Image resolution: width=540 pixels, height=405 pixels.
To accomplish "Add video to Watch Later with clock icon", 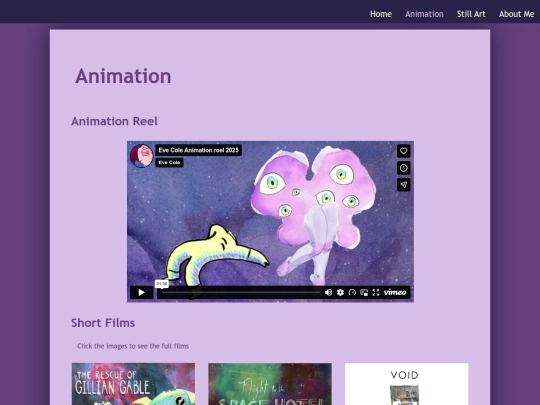I will [404, 168].
